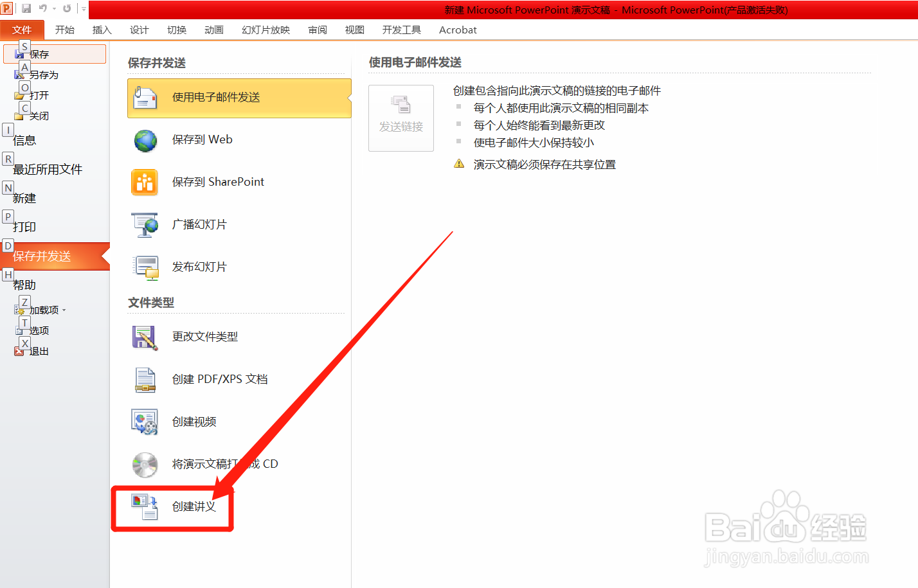This screenshot has height=588, width=918.
Task: Click the 发送链接 button
Action: (401, 118)
